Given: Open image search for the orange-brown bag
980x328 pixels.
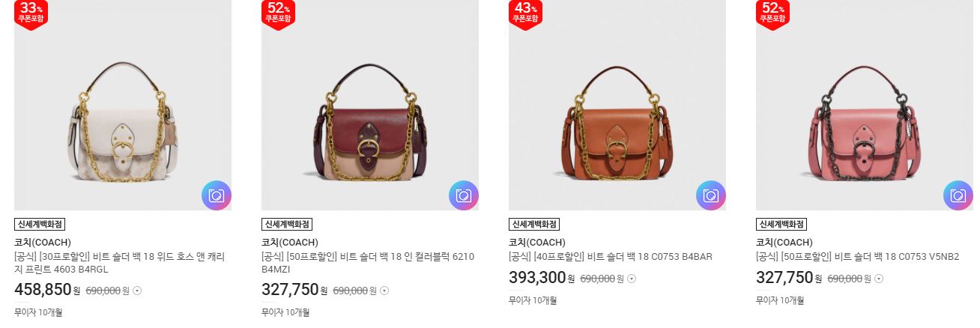Looking at the screenshot, I should coord(711,195).
